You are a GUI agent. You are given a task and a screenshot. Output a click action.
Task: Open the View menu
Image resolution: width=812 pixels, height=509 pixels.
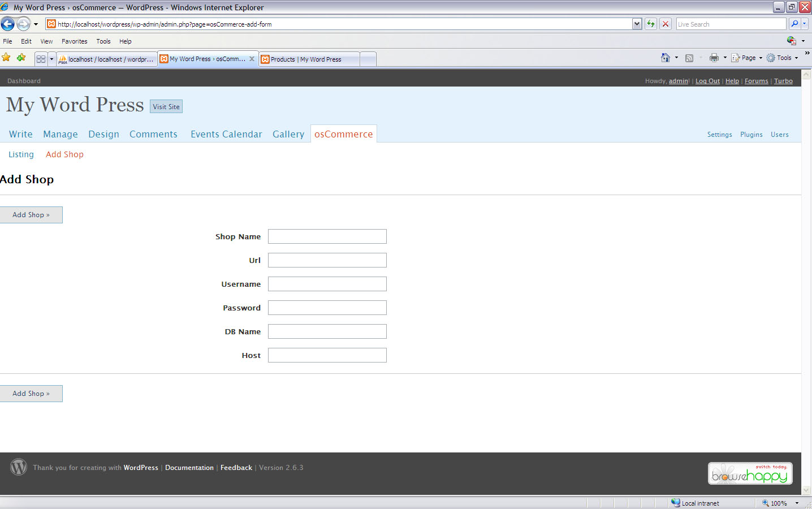coord(46,41)
